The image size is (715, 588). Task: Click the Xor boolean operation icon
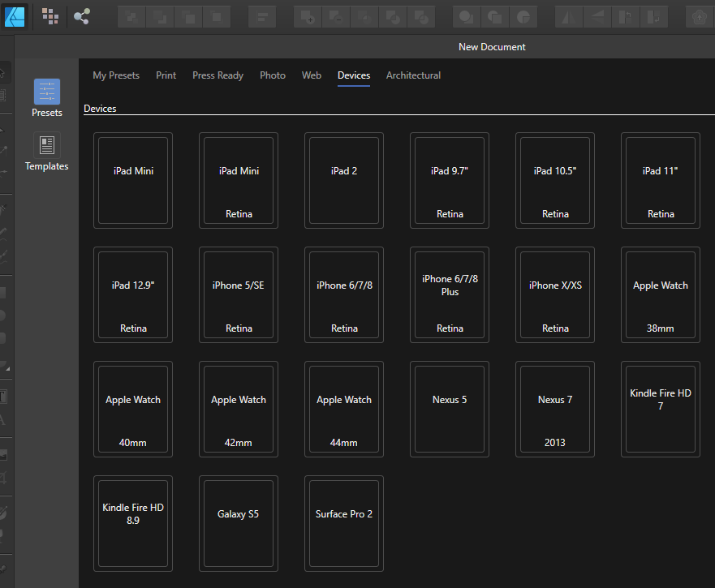(x=393, y=17)
